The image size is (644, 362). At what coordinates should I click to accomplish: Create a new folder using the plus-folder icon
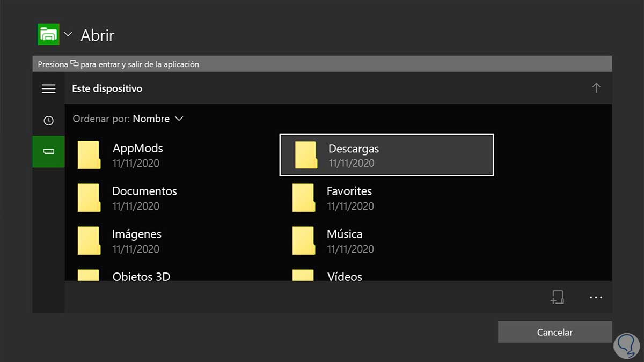[558, 297]
